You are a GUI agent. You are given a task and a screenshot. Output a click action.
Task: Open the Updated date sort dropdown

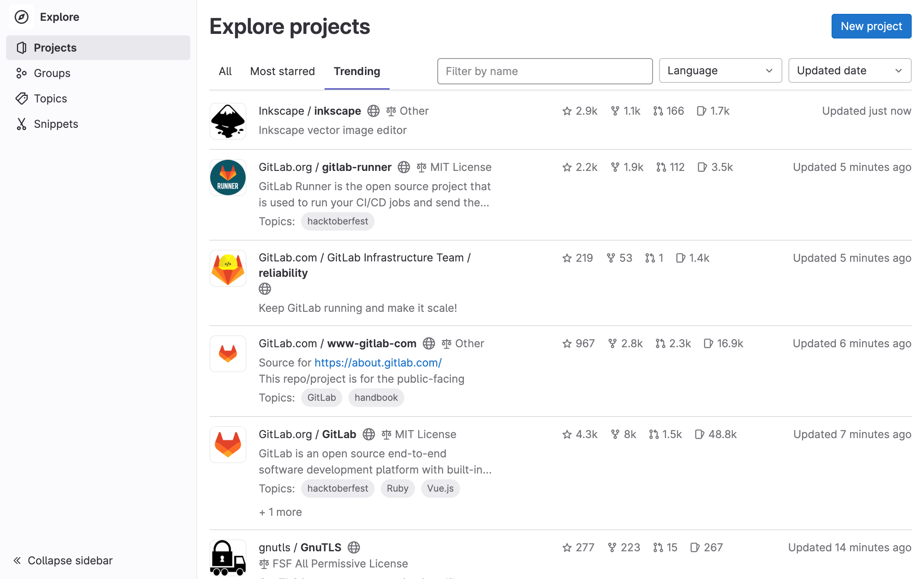[x=849, y=70]
